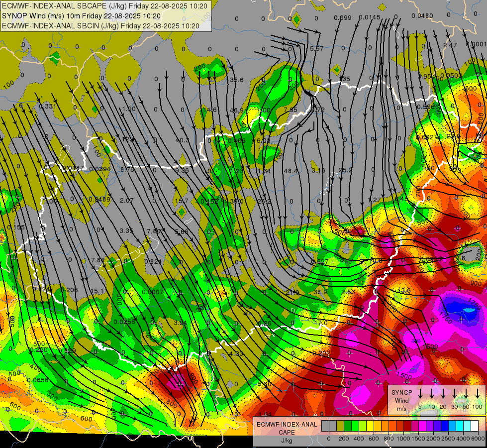The height and width of the screenshot is (448, 487).
Task: Click the 10 m/s wind arrow in legend
Action: 432,393
